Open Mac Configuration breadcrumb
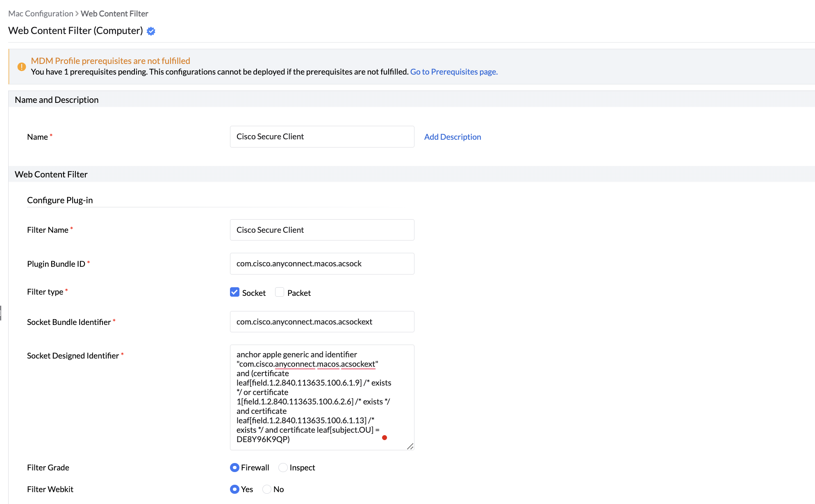The height and width of the screenshot is (504, 815). coord(41,14)
